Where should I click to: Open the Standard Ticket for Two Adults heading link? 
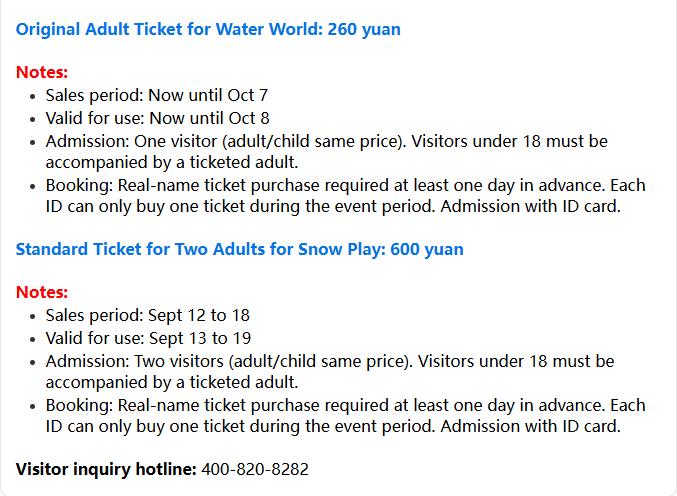tap(240, 250)
